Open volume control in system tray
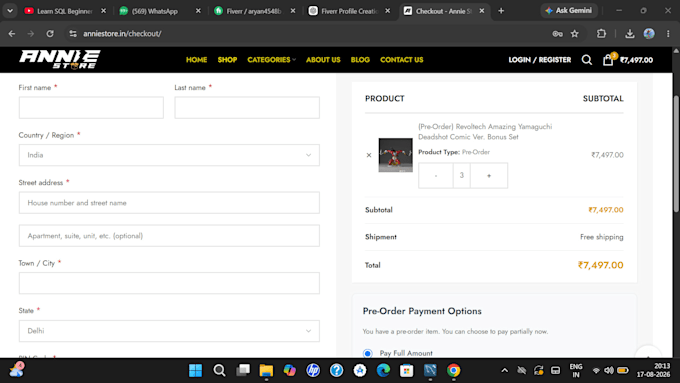The image size is (680, 383). click(x=609, y=370)
